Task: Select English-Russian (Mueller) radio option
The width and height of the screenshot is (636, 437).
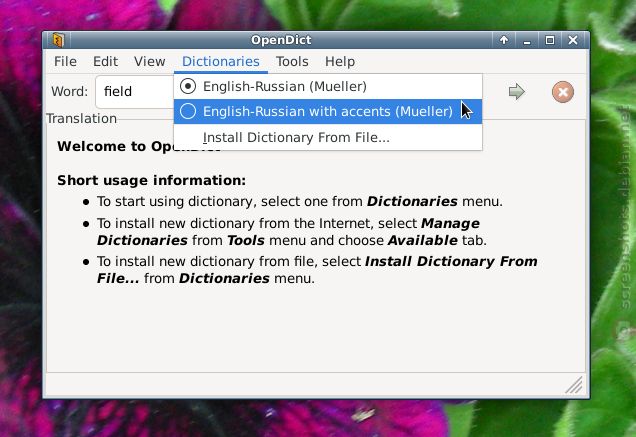Action: pyautogui.click(x=328, y=86)
